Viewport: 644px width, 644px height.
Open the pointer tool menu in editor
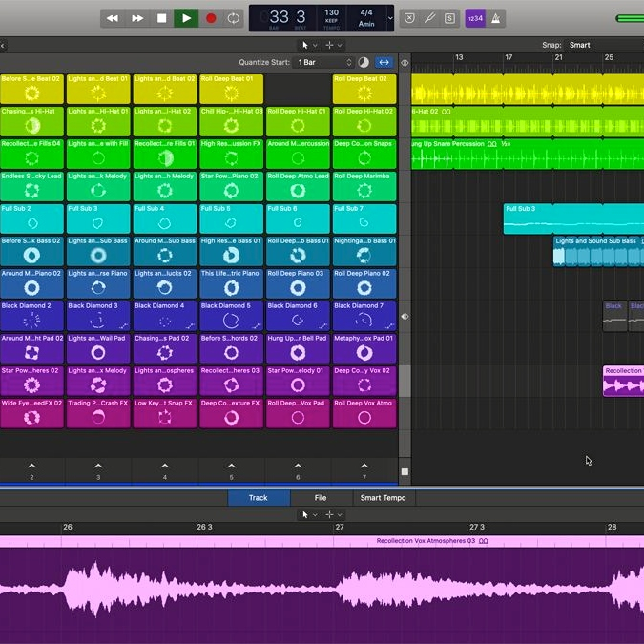coord(309,514)
